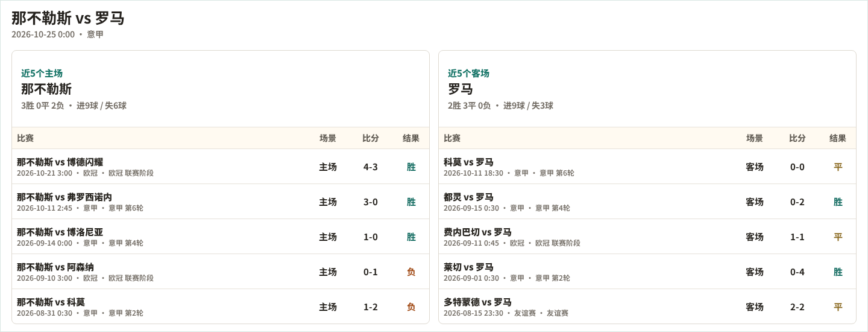Click the 负 result in 那不勒斯 vs 科莫 row
Viewport: 868px width, 332px height.
point(411,307)
